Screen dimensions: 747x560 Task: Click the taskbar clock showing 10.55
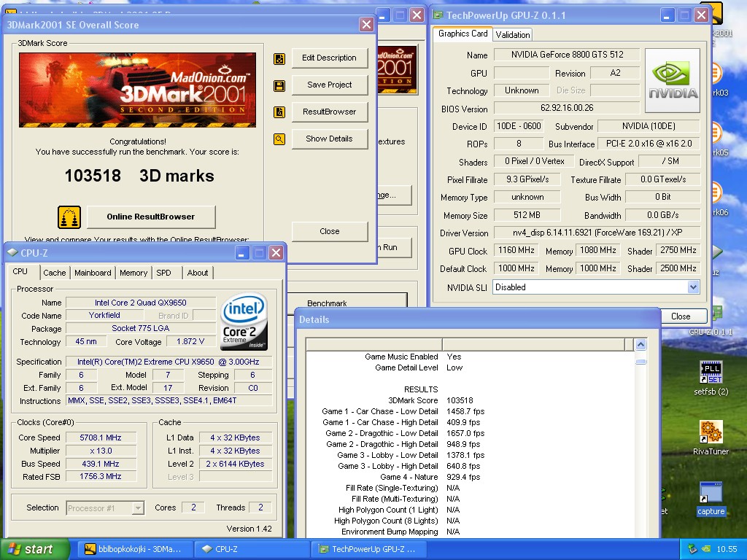[x=727, y=549]
